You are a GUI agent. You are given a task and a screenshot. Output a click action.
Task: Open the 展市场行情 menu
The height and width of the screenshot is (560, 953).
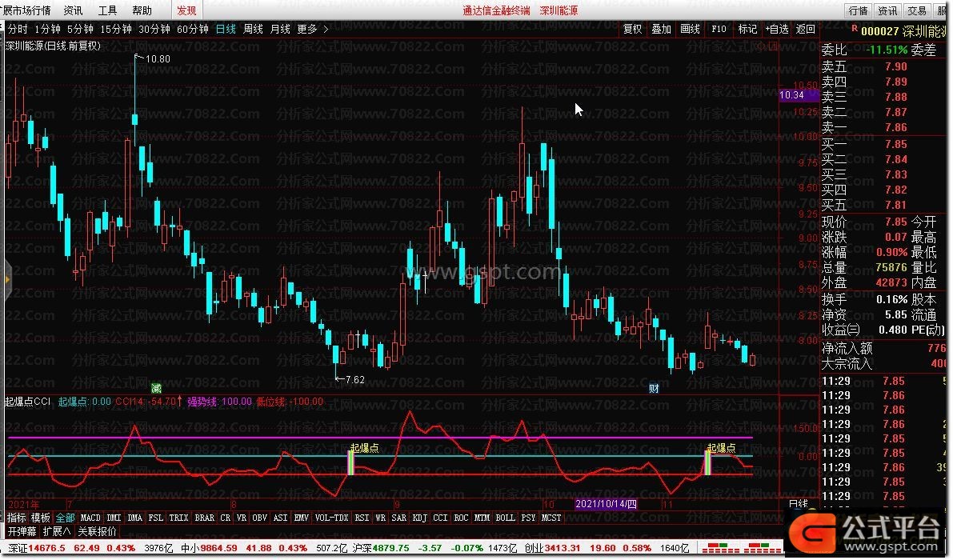(x=26, y=10)
